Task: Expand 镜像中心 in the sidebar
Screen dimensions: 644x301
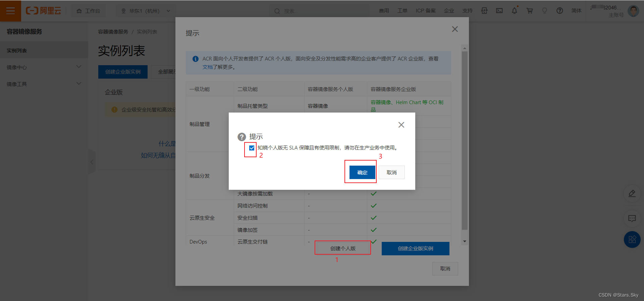Action: 44,67
